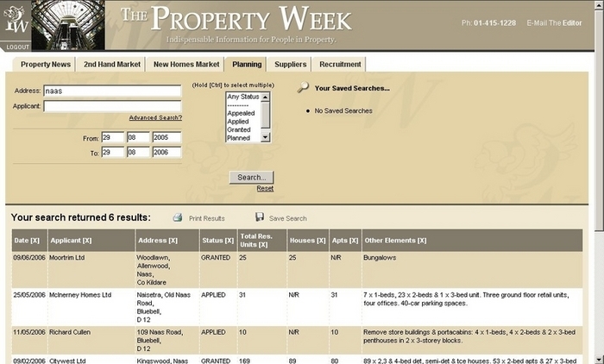
Task: Click the Address input field
Action: (112, 91)
